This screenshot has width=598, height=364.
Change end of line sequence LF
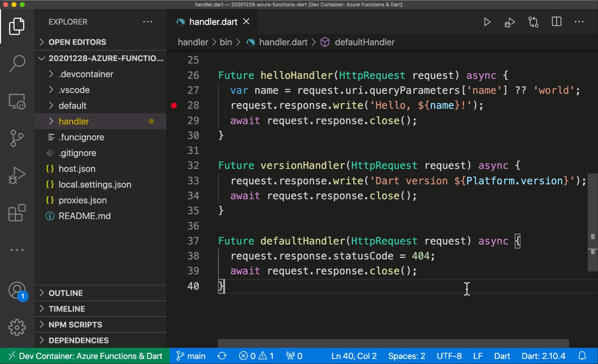[x=478, y=356]
